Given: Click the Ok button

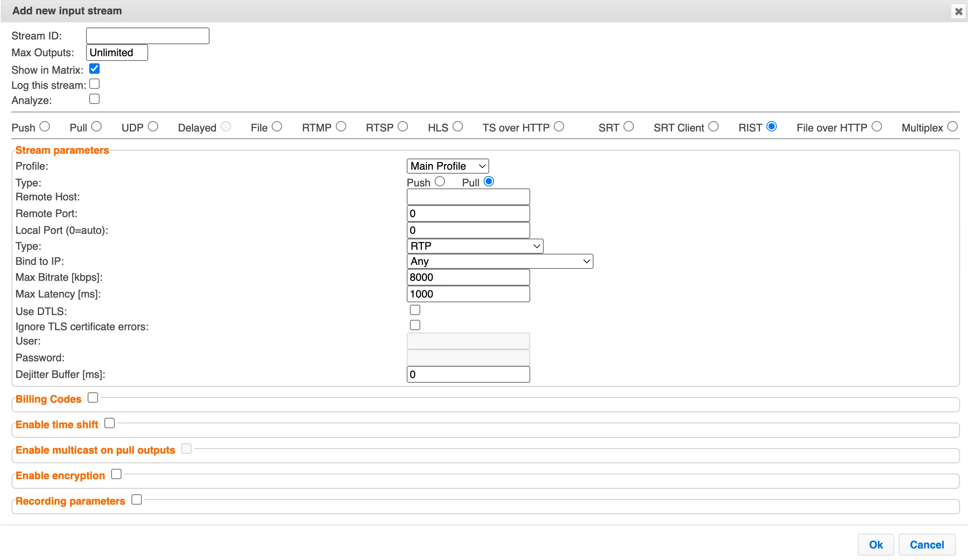Looking at the screenshot, I should click(876, 544).
